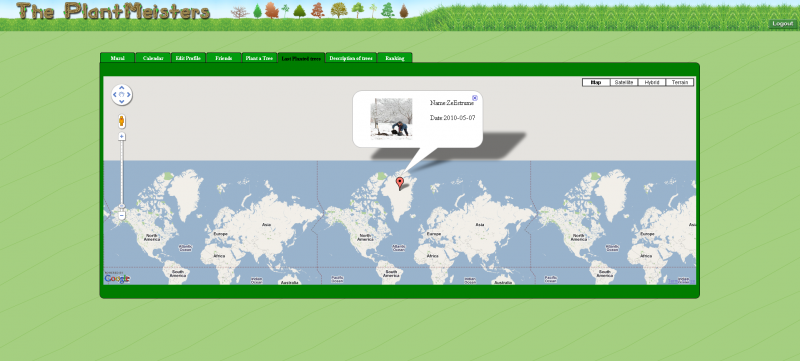Image resolution: width=800 pixels, height=361 pixels.
Task: Open the Description of trees tab
Action: [351, 58]
